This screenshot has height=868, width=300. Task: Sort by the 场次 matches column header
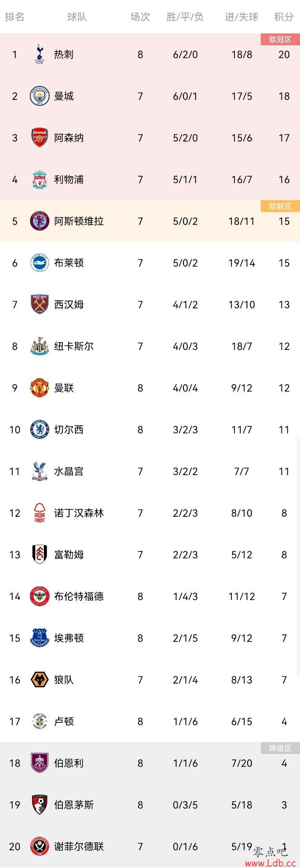(x=140, y=17)
